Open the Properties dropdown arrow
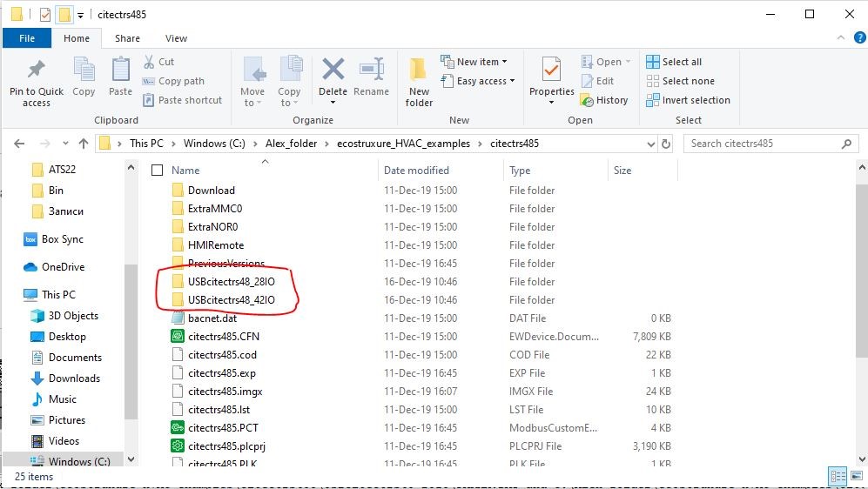Screen dimensions: 868x489 point(551,103)
